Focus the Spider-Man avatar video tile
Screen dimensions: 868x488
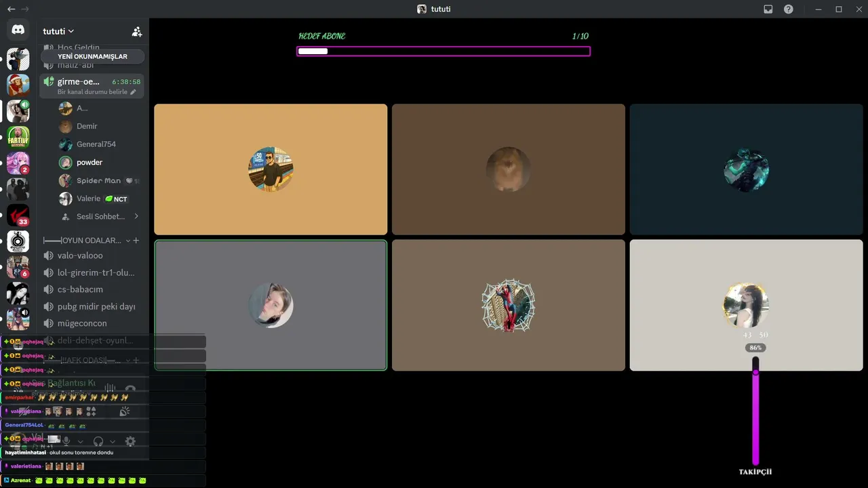coord(509,305)
